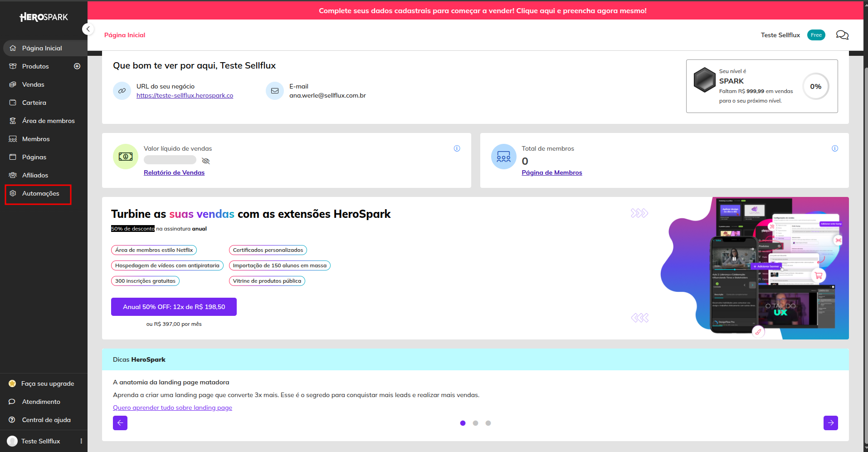Collapse the sidebar with the chevron button
Image resolution: width=868 pixels, height=452 pixels.
[x=88, y=29]
